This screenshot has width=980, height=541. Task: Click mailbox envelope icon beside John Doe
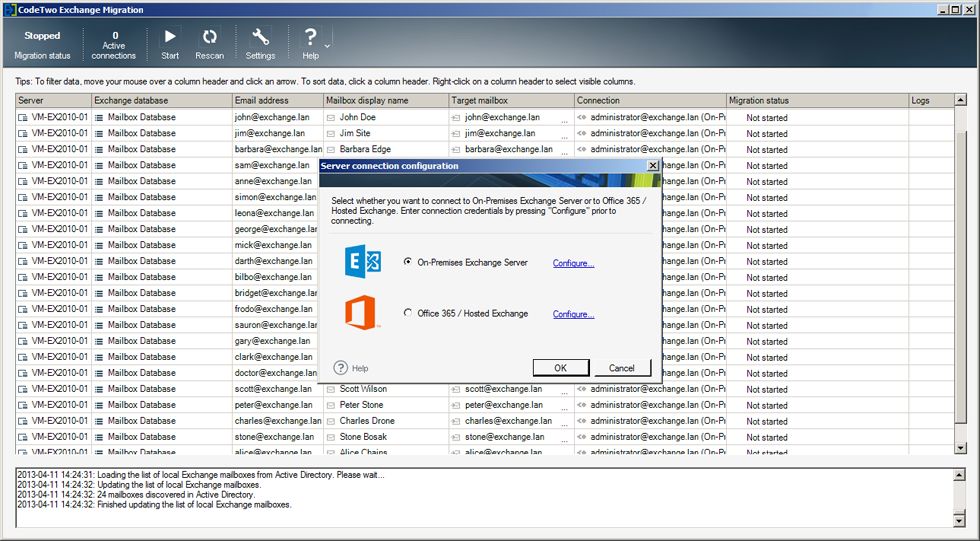pos(331,117)
